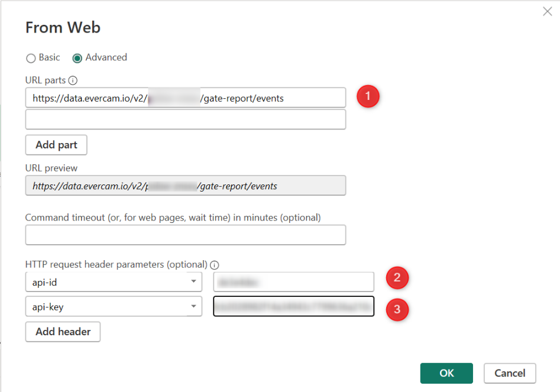The image size is (560, 392).
Task: Click the HTTP header parameters info icon
Action: [214, 265]
